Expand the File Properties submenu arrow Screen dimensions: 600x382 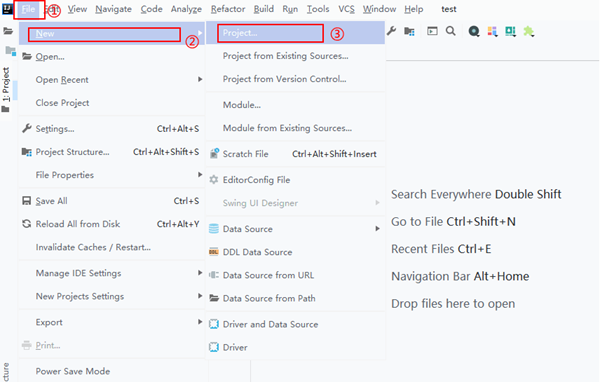pyautogui.click(x=200, y=175)
